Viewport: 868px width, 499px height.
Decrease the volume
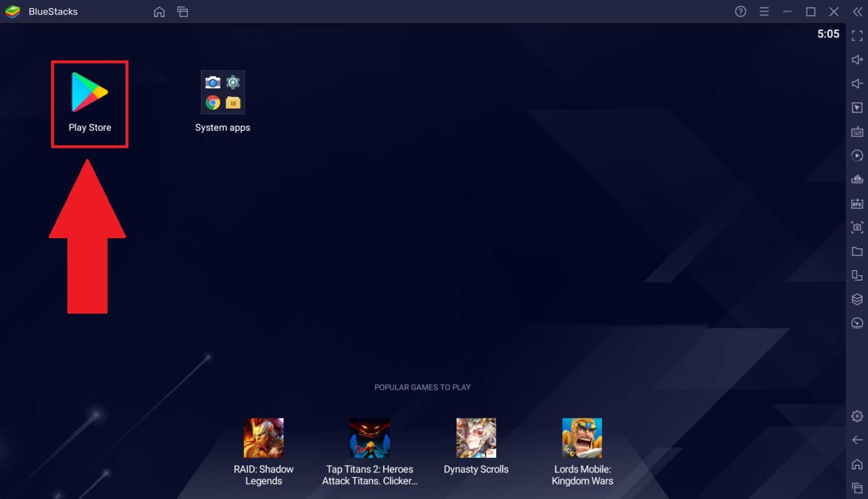click(857, 83)
